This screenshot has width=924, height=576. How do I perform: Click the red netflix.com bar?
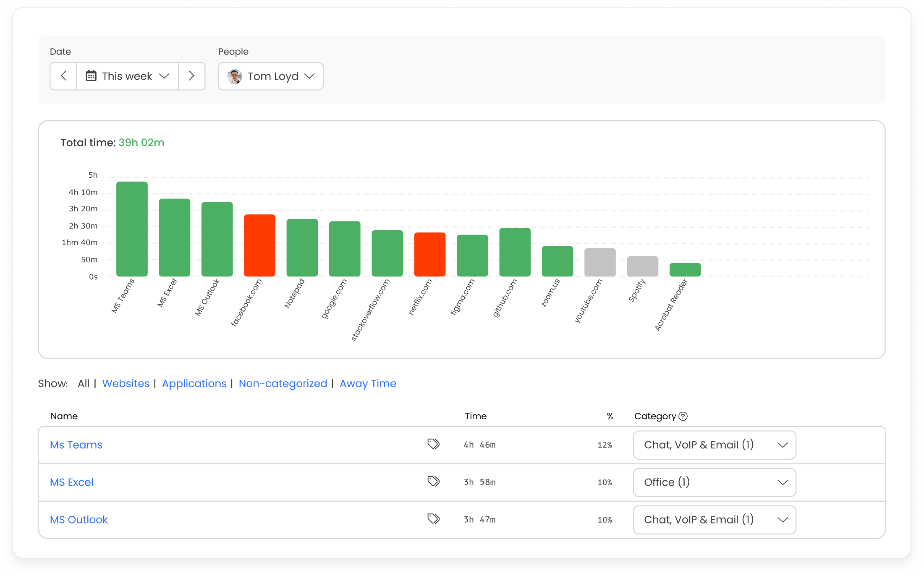click(x=430, y=255)
